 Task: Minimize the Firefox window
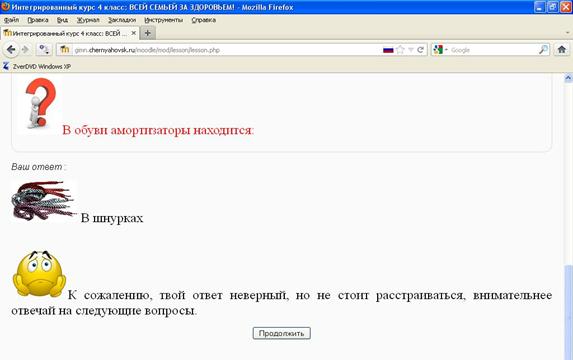pos(540,7)
